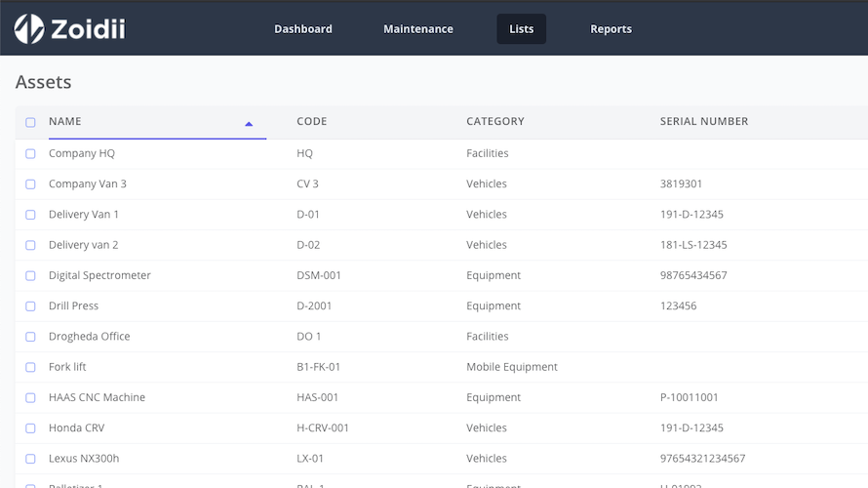Select the HAAS CNC Machine checkbox
Viewport: 868px width, 488px height.
point(30,397)
